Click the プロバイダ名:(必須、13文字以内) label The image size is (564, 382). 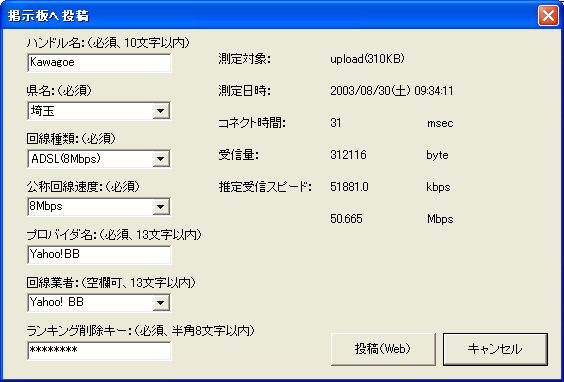pos(114,235)
